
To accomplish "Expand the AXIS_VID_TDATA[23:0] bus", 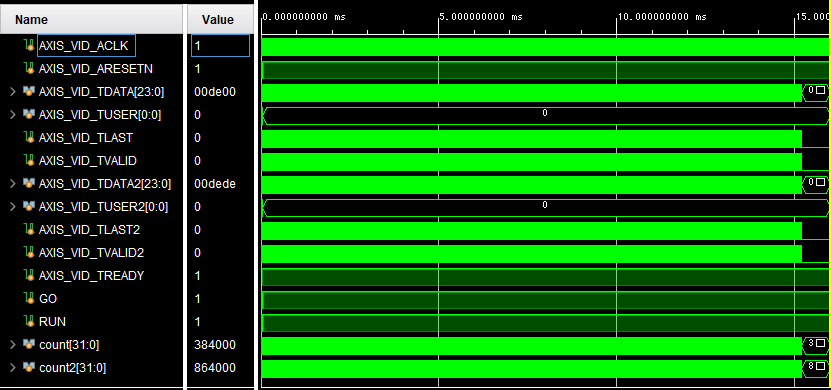I will (13, 92).
